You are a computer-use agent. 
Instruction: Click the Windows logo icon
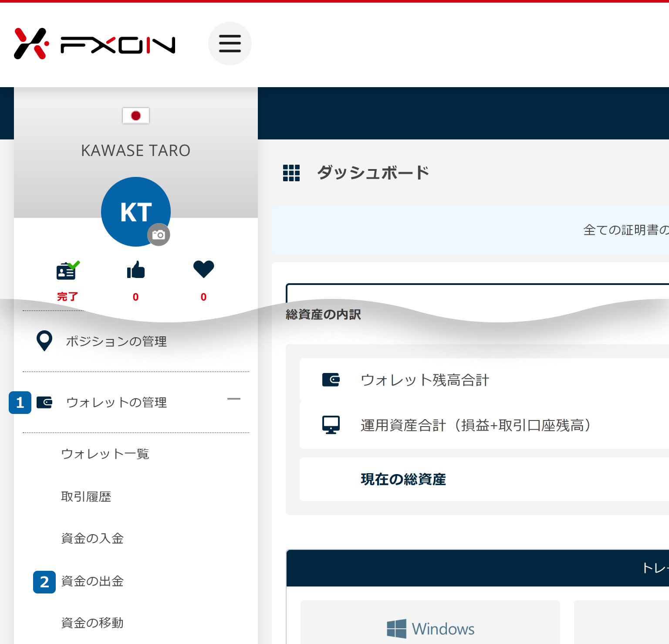396,629
